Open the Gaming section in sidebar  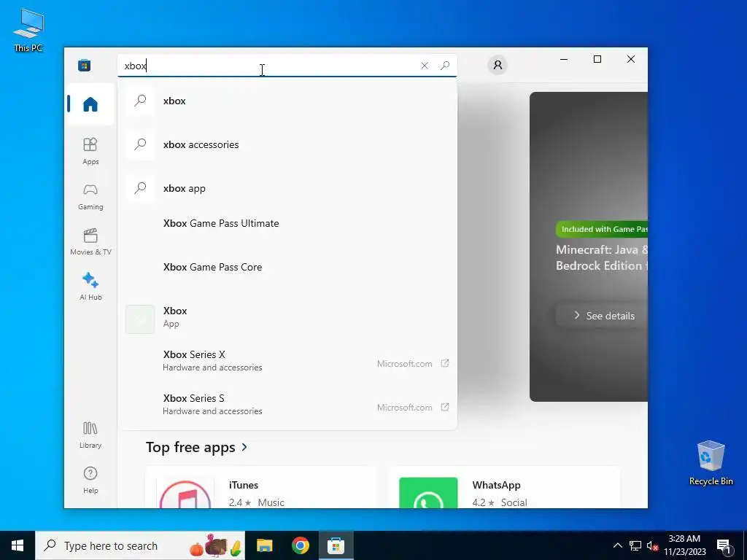pyautogui.click(x=90, y=197)
